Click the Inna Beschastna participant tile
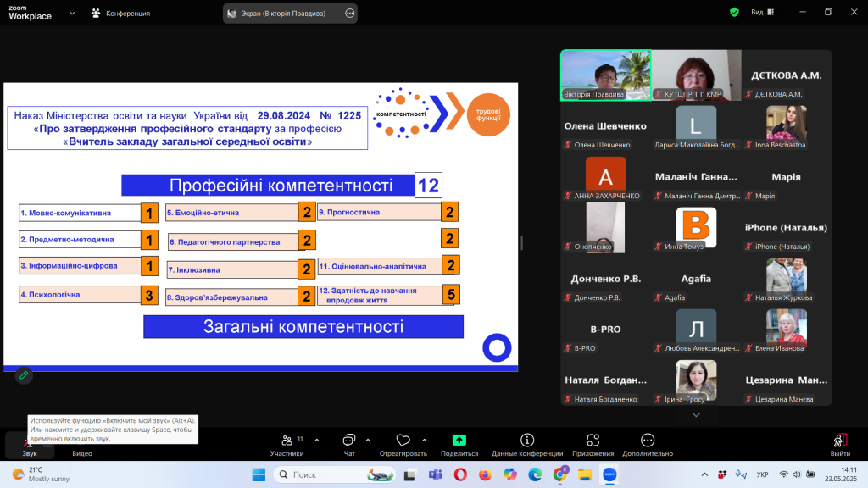 pyautogui.click(x=786, y=126)
